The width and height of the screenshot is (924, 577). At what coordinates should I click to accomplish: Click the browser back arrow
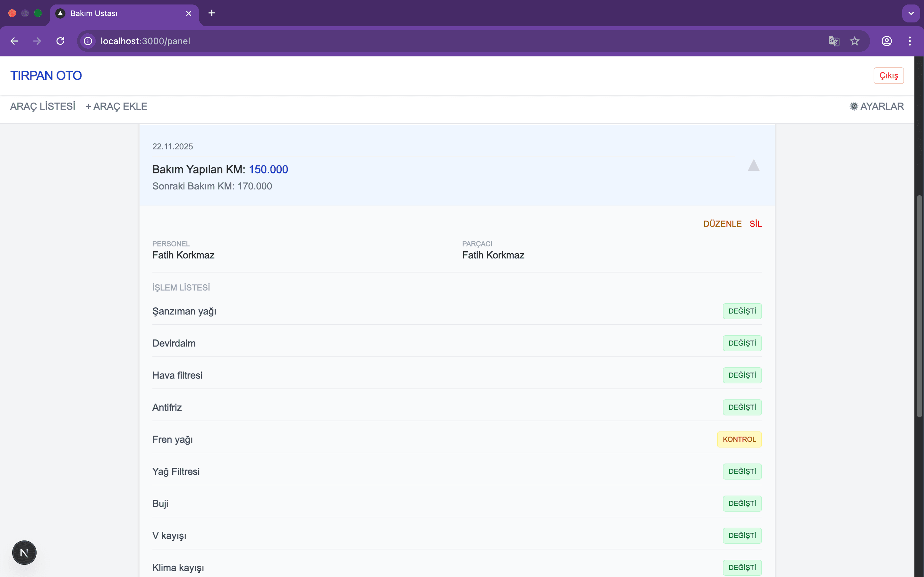point(14,41)
